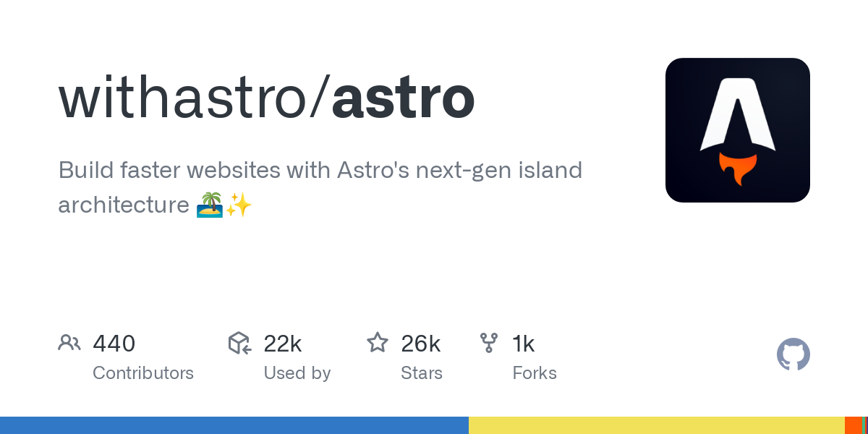
Task: Open the bold astro repository name
Action: pos(403,99)
